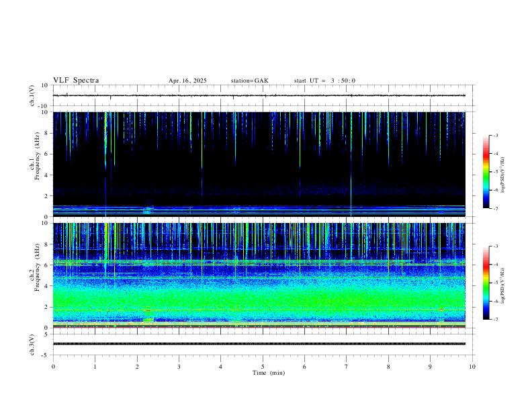
Task: Click the lower color bar beside ch.2 spectrogram
Action: (486, 283)
